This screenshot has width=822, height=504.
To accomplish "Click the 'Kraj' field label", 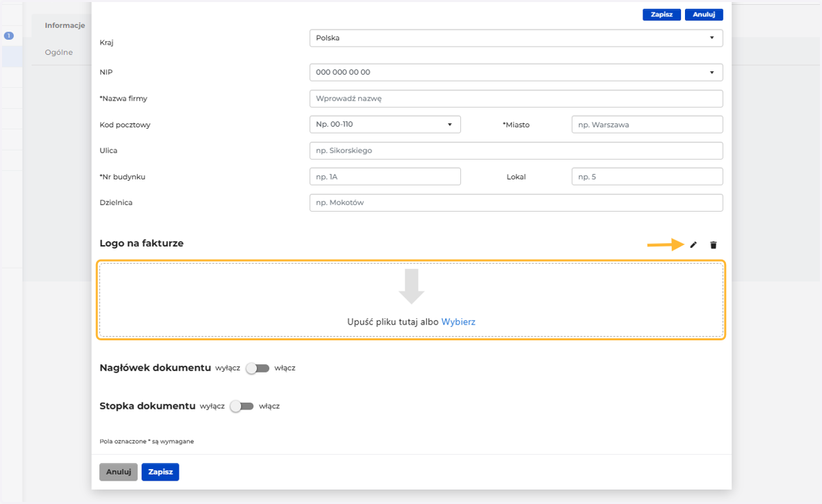I will (106, 42).
